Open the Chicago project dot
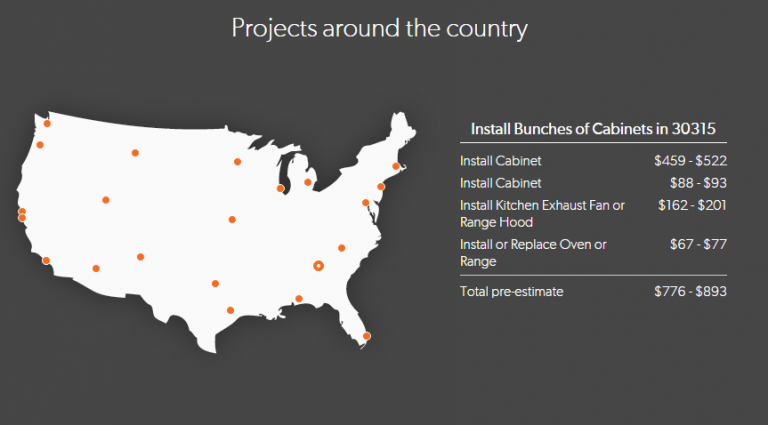Image resolution: width=768 pixels, height=425 pixels. point(280,189)
